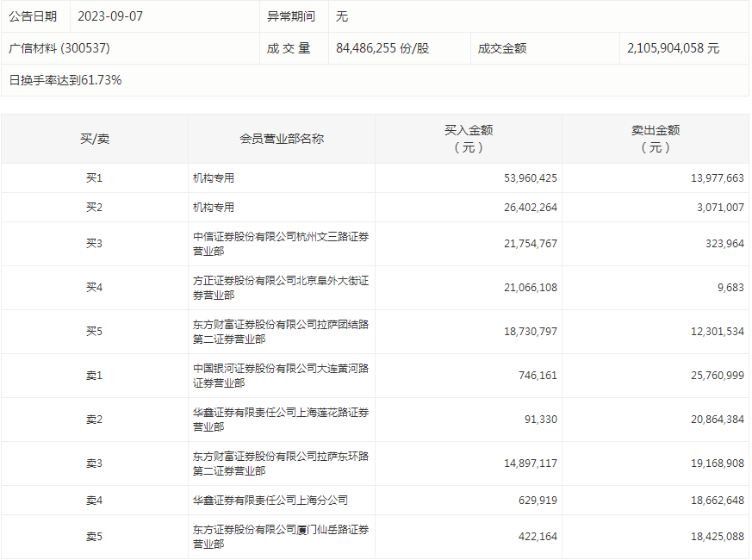This screenshot has height=560, width=752.
Task: Select sell amount 323,964
Action: (x=724, y=243)
